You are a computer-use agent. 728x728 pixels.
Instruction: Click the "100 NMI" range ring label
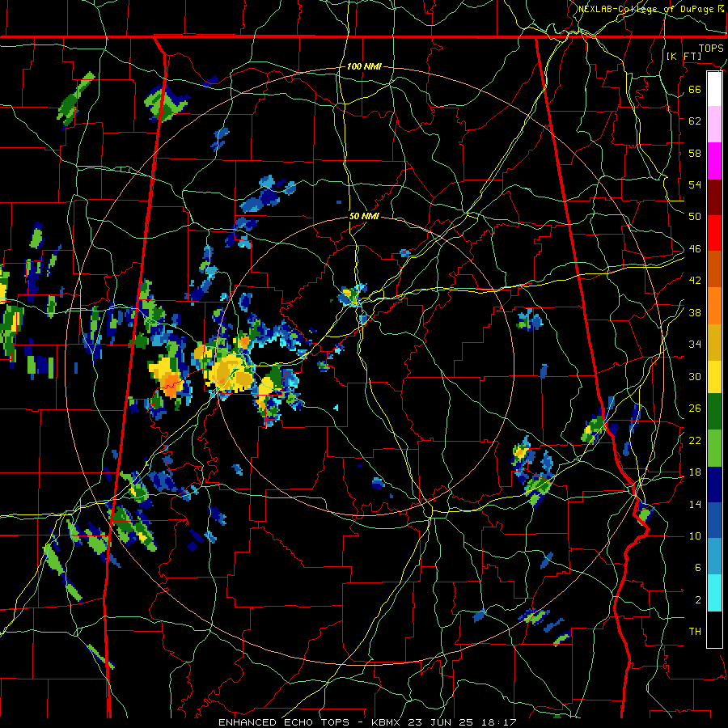point(364,66)
